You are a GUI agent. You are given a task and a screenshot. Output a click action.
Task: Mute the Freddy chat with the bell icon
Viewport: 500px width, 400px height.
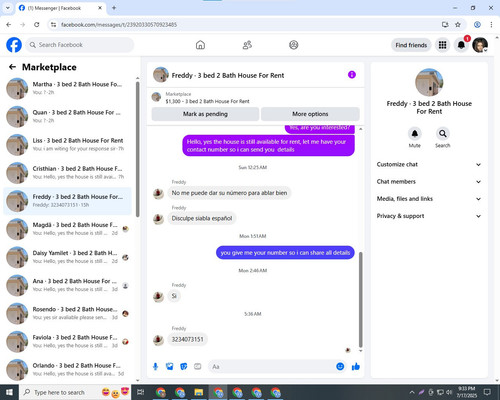(415, 134)
